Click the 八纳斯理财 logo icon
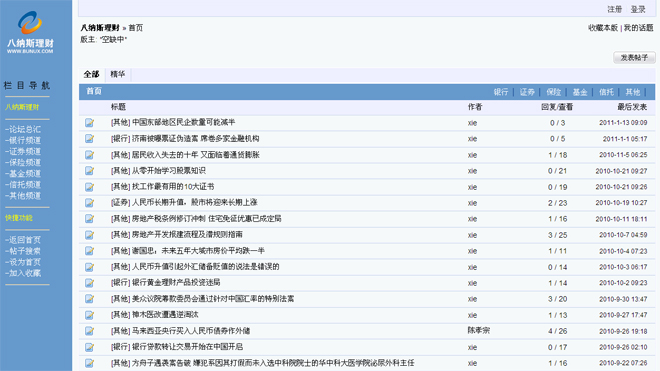 [29, 22]
